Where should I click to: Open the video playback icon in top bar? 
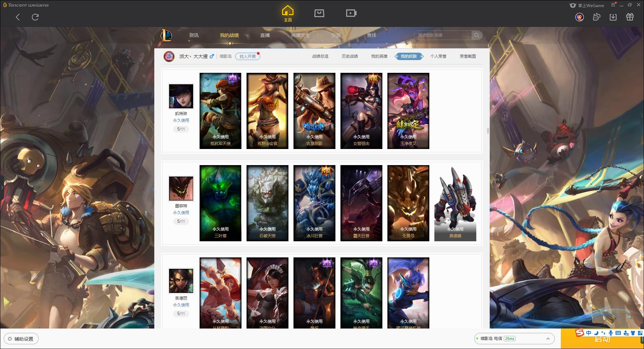click(351, 13)
